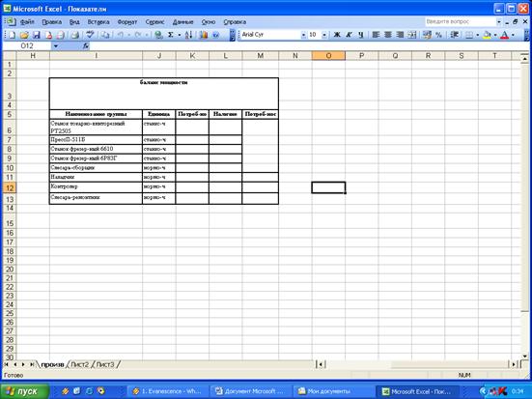Sort ascending with the A-Z icon

(188, 35)
